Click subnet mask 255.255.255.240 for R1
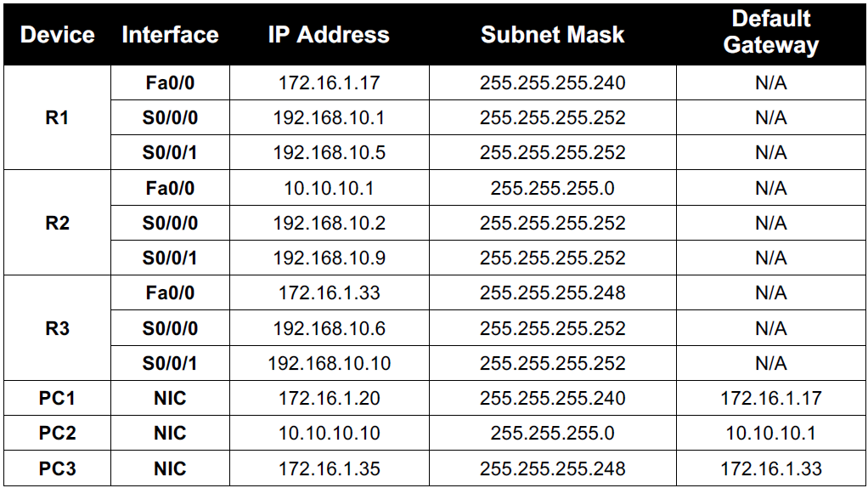Viewport: 868px width, 488px height. tap(552, 83)
